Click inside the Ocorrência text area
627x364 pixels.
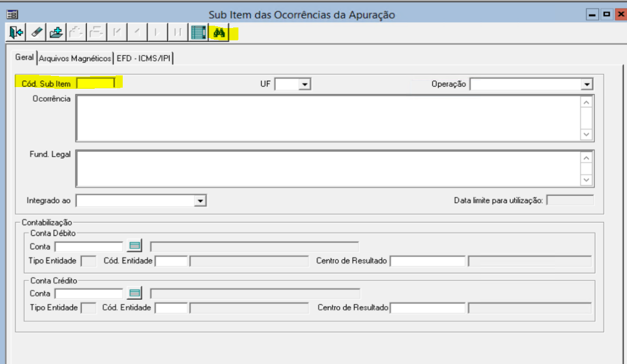[328, 119]
